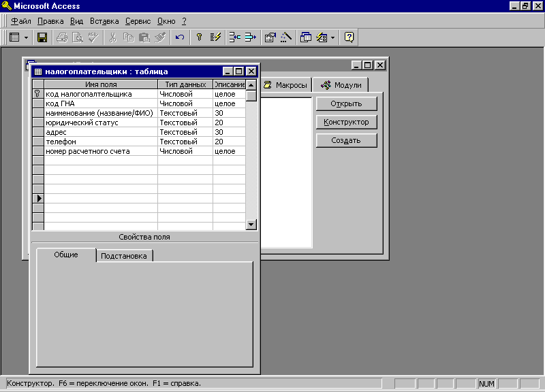Viewport: 545px width, 392px height.
Task: Select field 'наименование (название/ФИО)'
Action: tap(99, 113)
